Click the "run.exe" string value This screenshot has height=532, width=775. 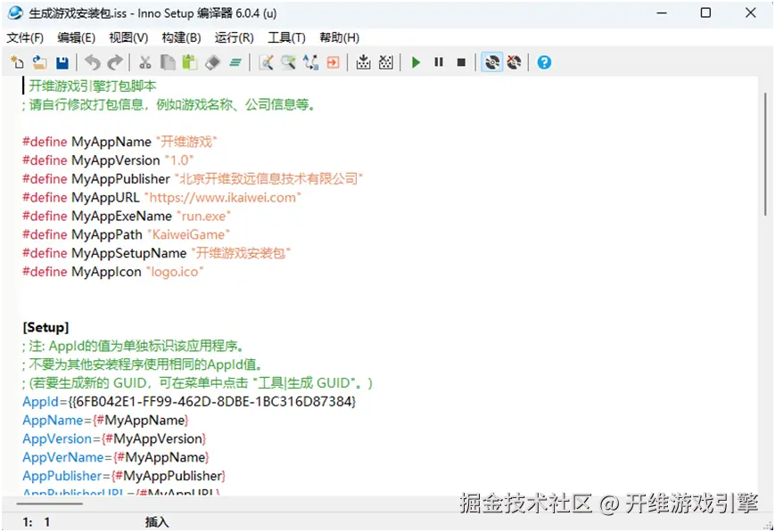pyautogui.click(x=203, y=217)
